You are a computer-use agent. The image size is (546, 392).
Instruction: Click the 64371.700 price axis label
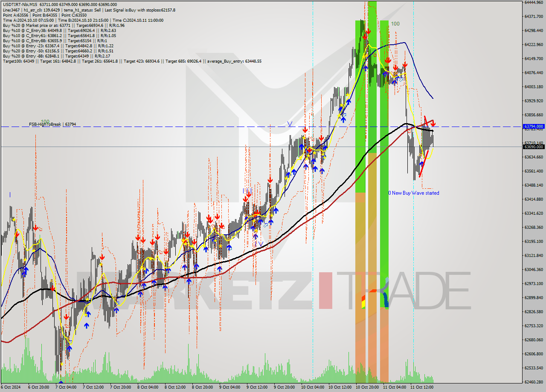[x=534, y=16]
